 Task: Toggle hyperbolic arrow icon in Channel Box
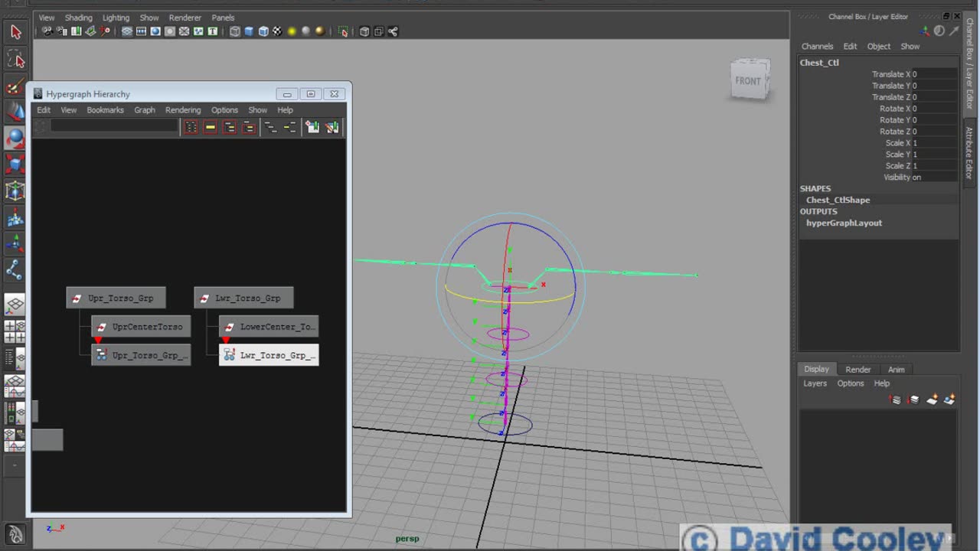953,31
